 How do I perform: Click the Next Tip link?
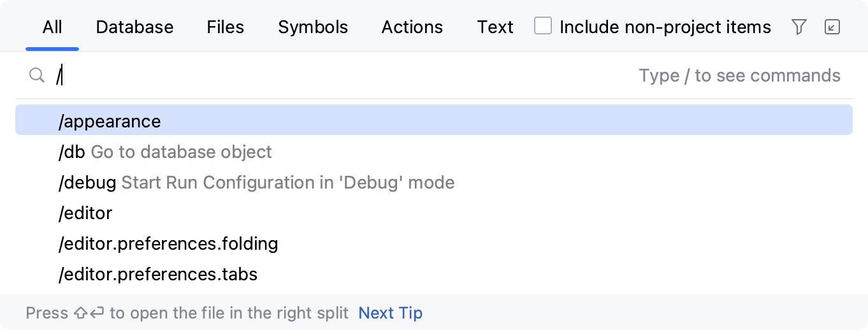pyautogui.click(x=390, y=313)
